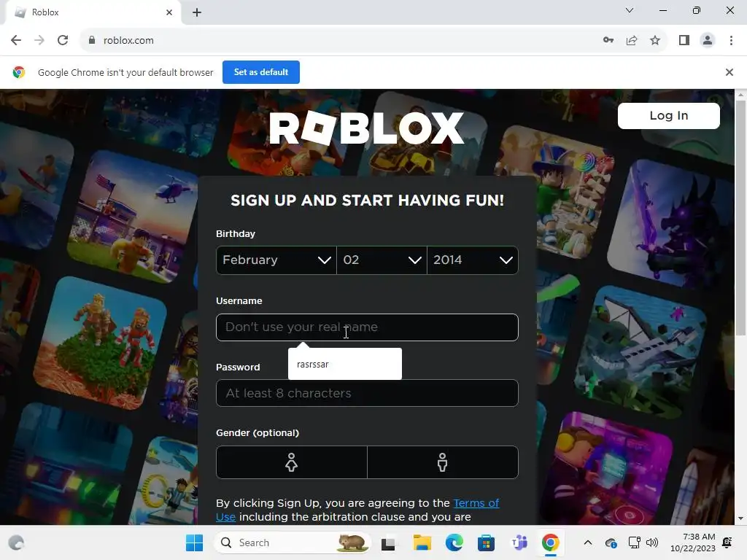
Task: Select the female gender option
Action: pyautogui.click(x=292, y=462)
